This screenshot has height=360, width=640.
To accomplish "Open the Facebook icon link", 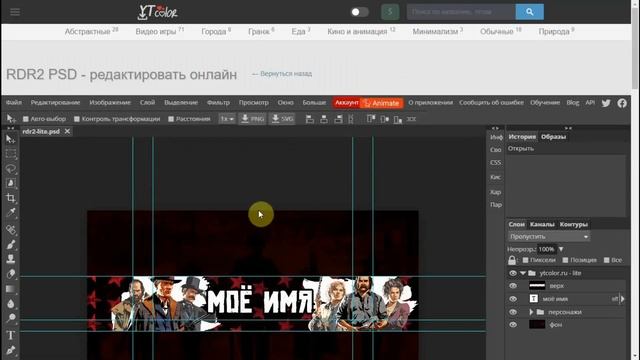I will (622, 103).
